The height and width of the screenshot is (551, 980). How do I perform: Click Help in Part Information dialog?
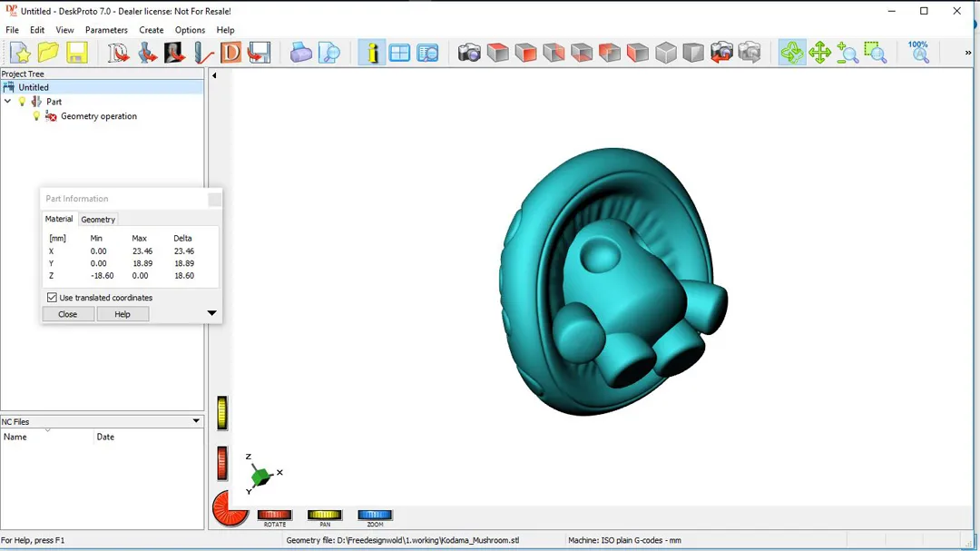click(x=122, y=314)
